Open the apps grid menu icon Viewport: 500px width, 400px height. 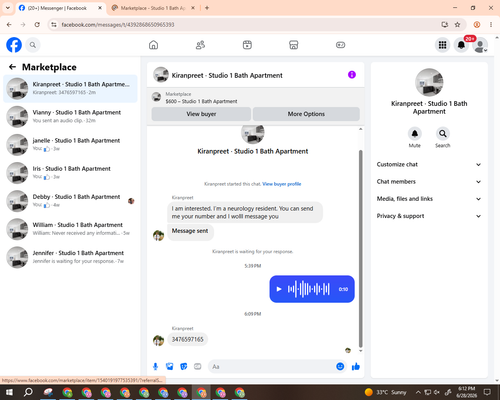[442, 45]
